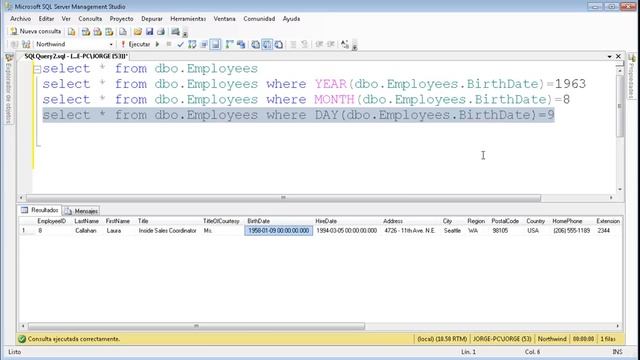Start debugging with the green play arrow

click(158, 44)
